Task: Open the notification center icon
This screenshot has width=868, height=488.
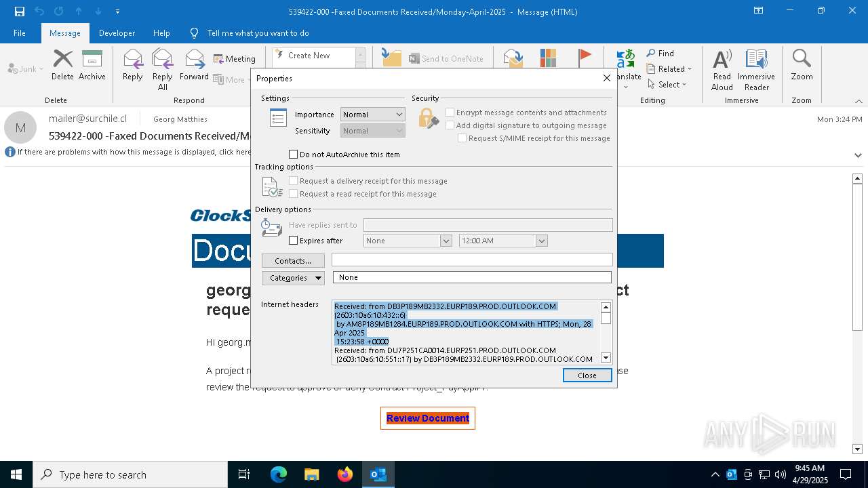Action: click(x=846, y=474)
